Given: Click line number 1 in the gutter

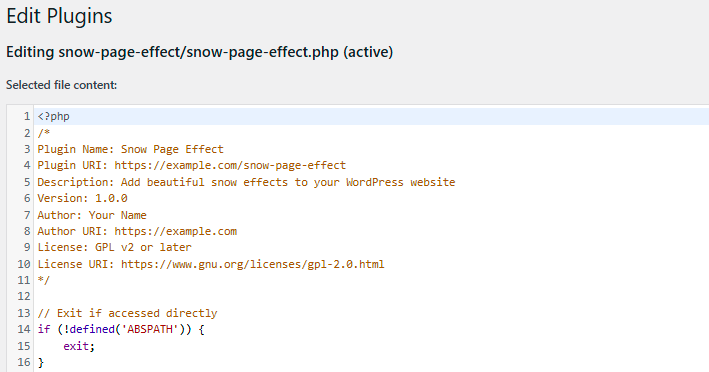Looking at the screenshot, I should pos(27,117).
